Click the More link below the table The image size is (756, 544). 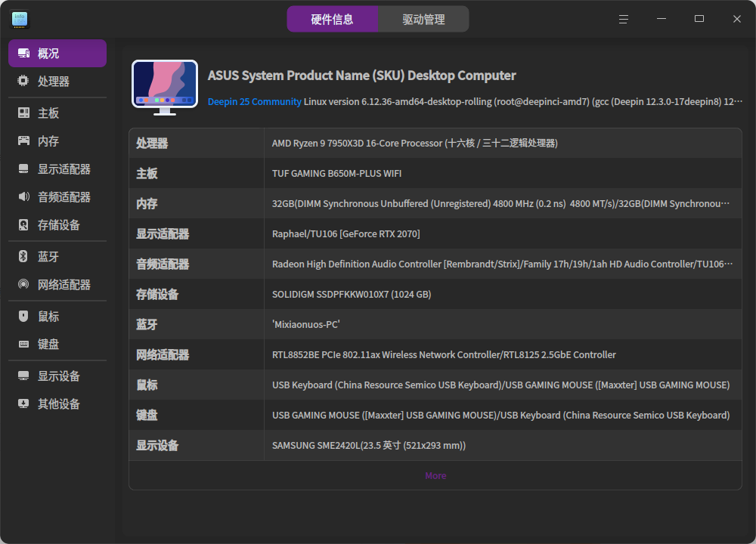(x=436, y=475)
